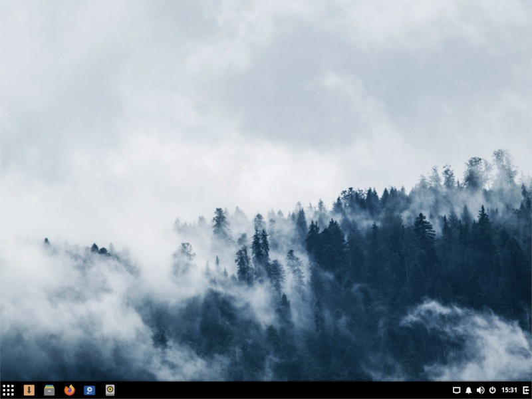This screenshot has width=532, height=399.
Task: Open the file manager from the taskbar
Action: 48,390
